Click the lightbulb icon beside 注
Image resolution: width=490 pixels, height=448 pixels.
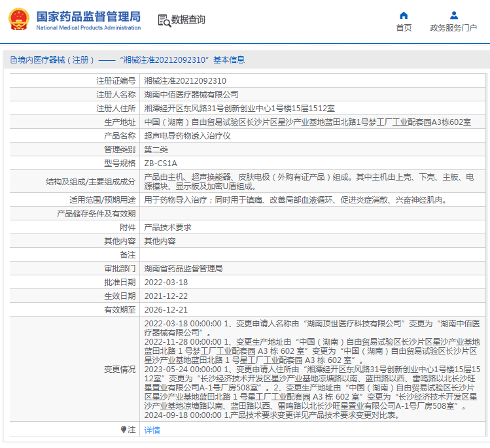click(x=124, y=429)
